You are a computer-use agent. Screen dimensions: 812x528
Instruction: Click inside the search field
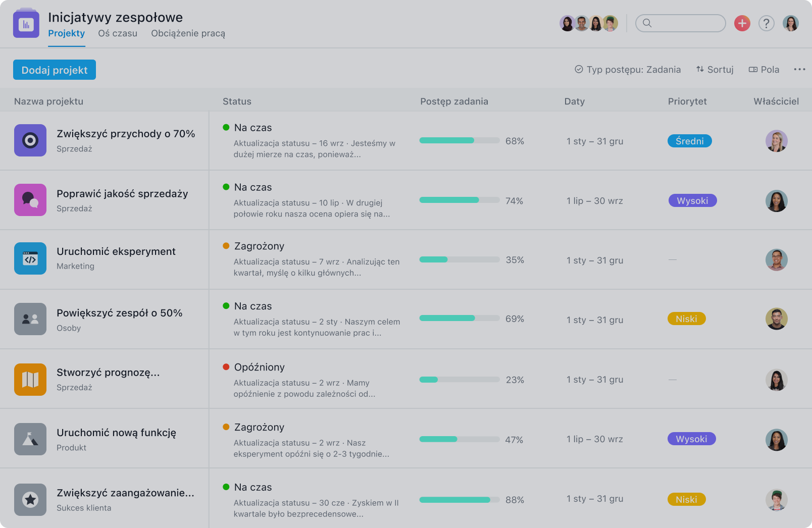(680, 23)
